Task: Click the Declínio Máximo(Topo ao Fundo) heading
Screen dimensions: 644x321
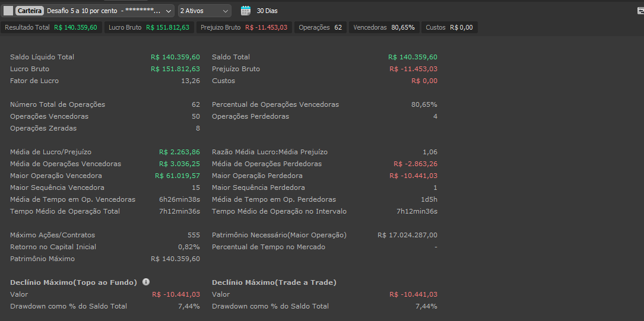Action: 74,283
